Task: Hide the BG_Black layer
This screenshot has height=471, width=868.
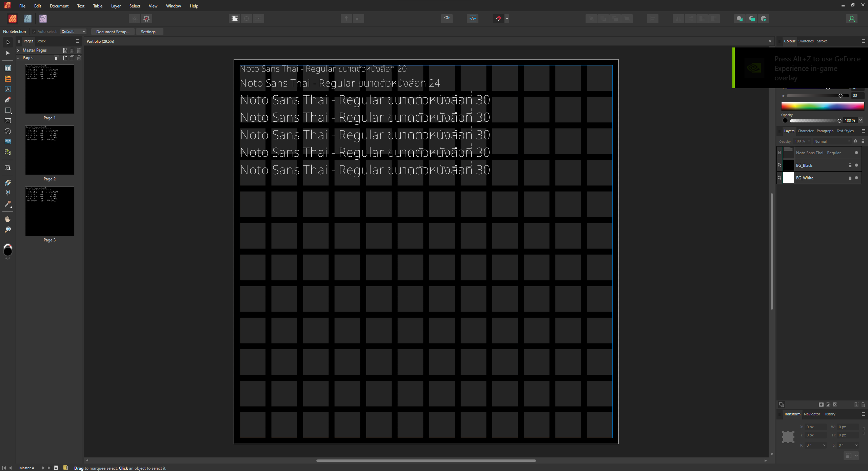Action: [856, 165]
